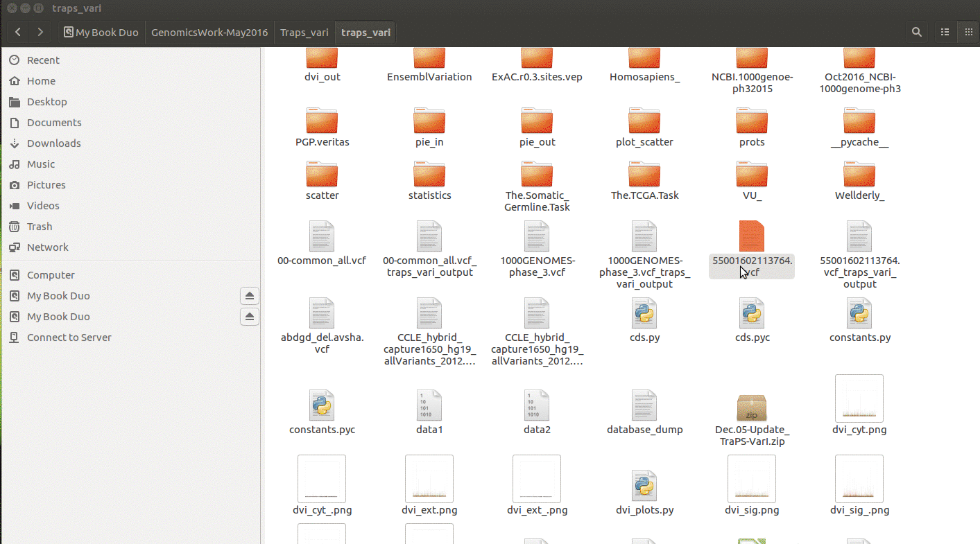The height and width of the screenshot is (544, 980).
Task: Select the __pycache__ folder
Action: tap(859, 128)
